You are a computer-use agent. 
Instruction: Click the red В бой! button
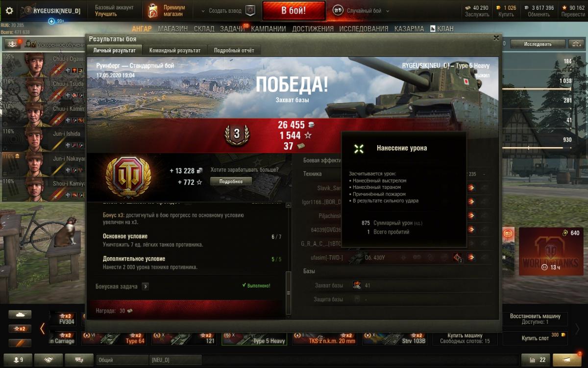click(x=294, y=10)
